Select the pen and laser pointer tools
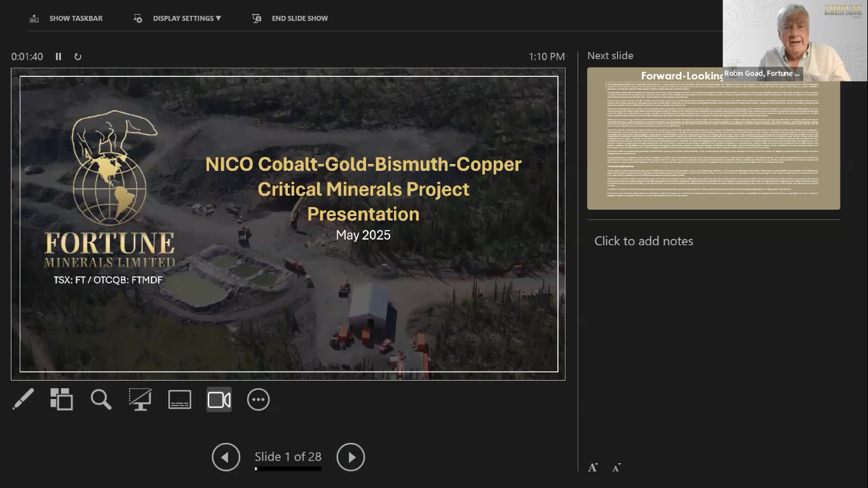Image resolution: width=868 pixels, height=488 pixels. pyautogui.click(x=23, y=400)
